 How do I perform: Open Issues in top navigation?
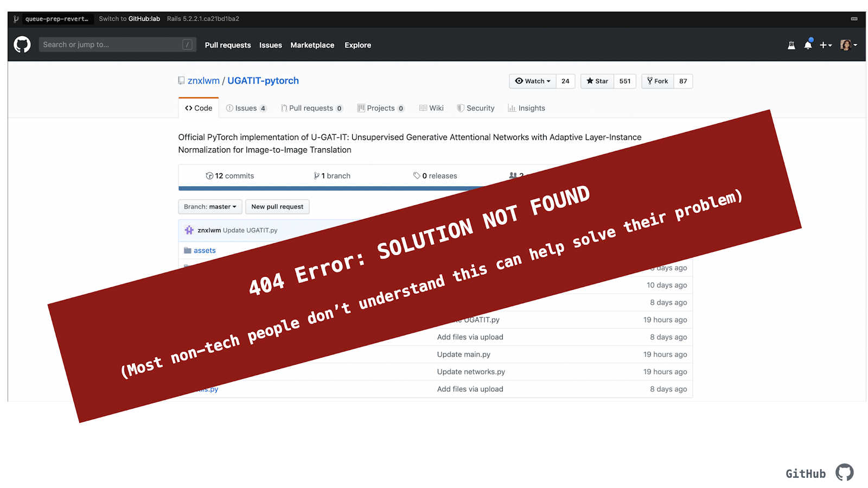coord(271,45)
